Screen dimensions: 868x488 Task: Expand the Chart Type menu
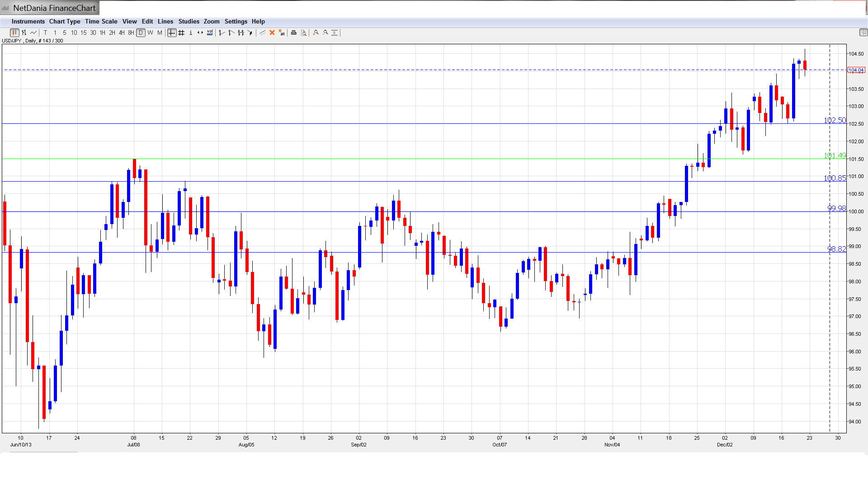point(65,21)
